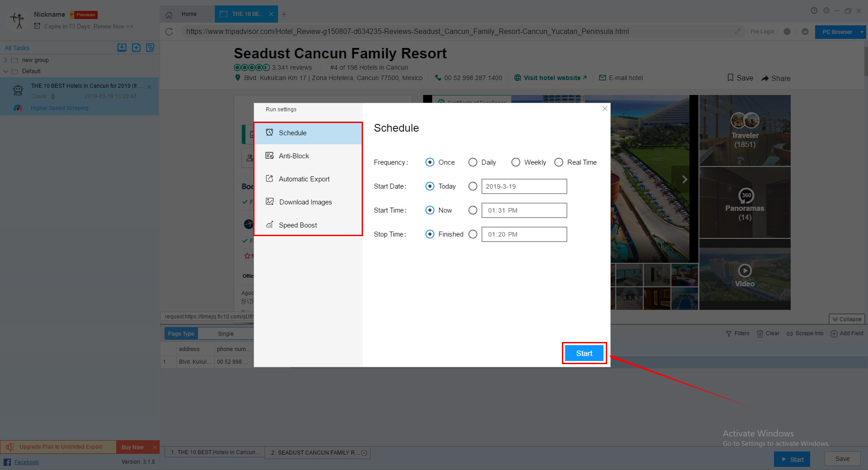The image size is (868, 470).
Task: Click the Collapse panel button
Action: pos(847,319)
